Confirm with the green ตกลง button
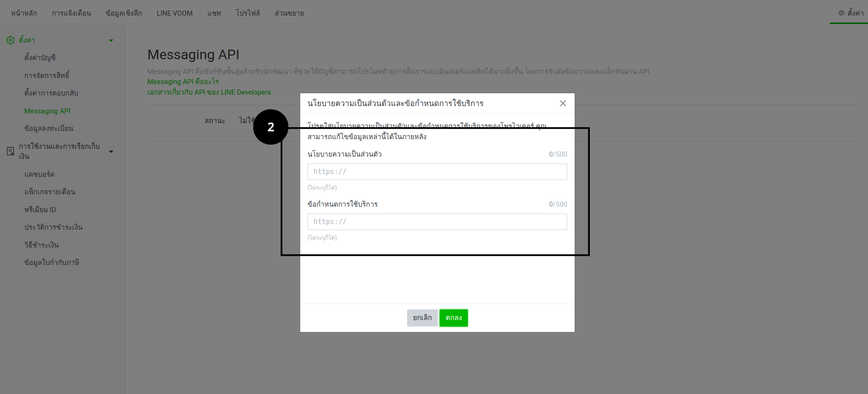The width and height of the screenshot is (868, 394). tap(454, 318)
